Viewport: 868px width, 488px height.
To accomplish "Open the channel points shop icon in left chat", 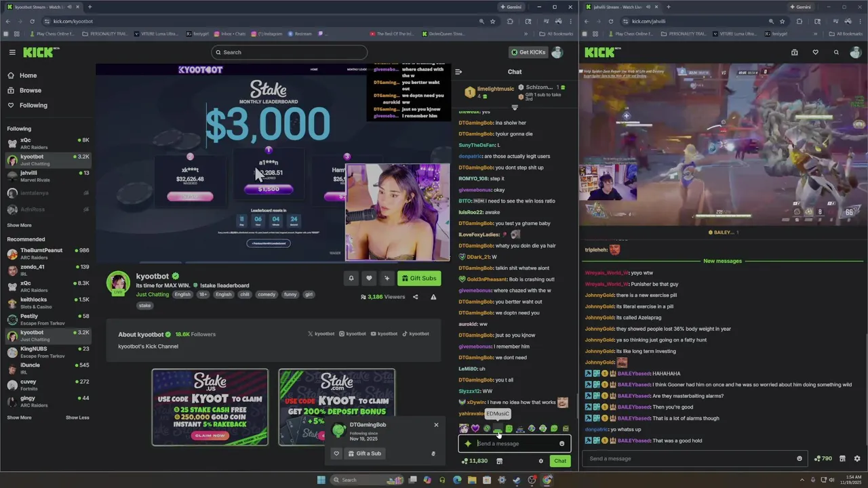I will pyautogui.click(x=500, y=461).
